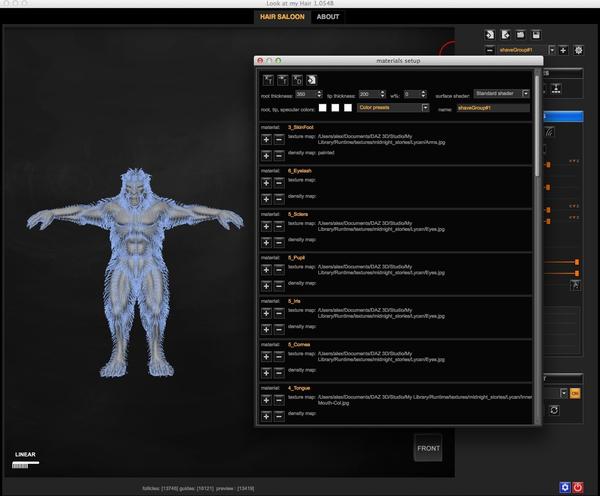600x496 pixels.
Task: Click red power icon at bottom right
Action: click(x=578, y=487)
